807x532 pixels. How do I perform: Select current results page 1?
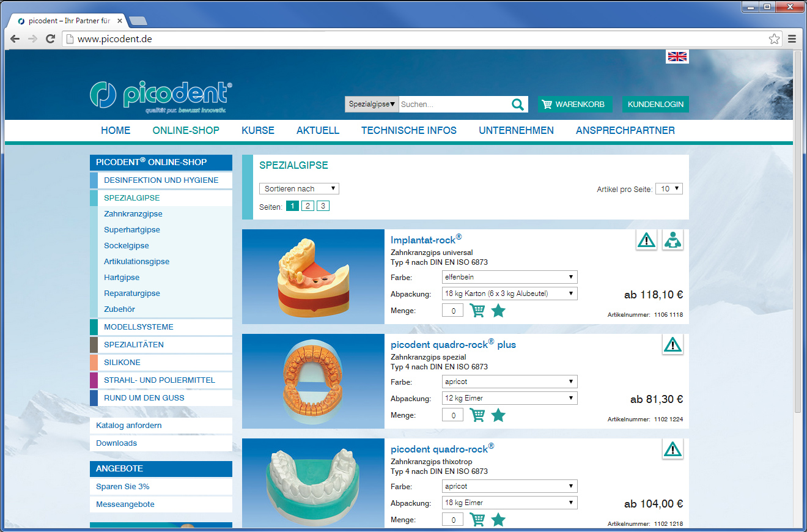pyautogui.click(x=292, y=206)
